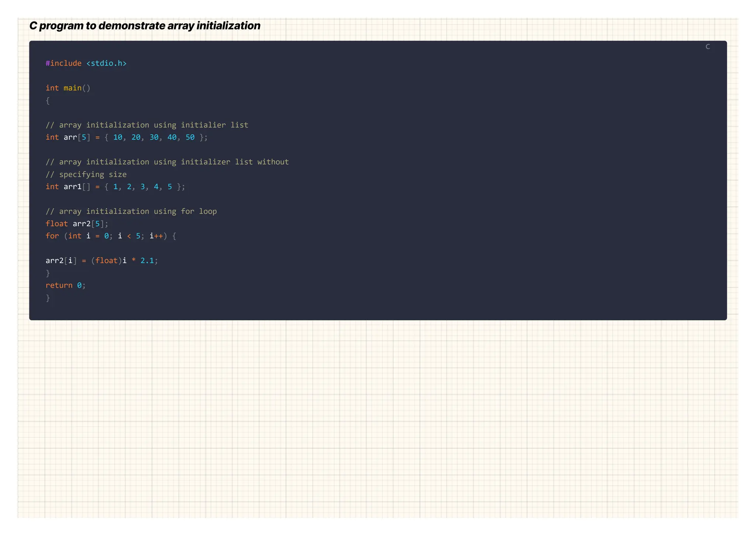Screen dimensions: 756x535
Task: Click the 'for (int i = 0' loop line
Action: pos(111,236)
